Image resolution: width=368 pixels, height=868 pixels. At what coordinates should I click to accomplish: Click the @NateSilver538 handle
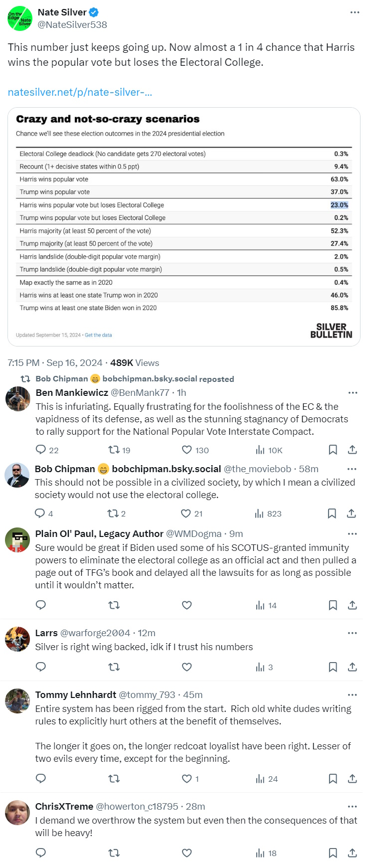72,24
